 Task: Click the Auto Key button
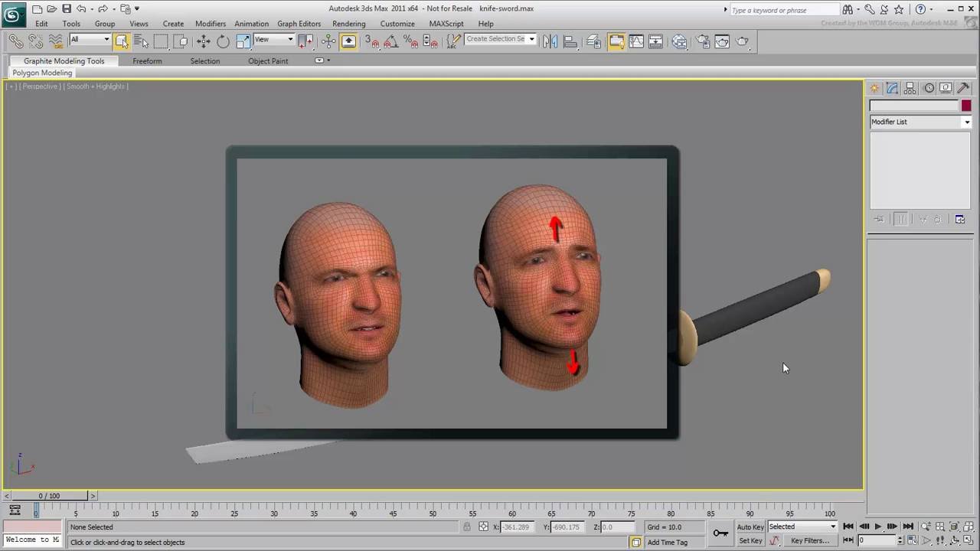750,527
